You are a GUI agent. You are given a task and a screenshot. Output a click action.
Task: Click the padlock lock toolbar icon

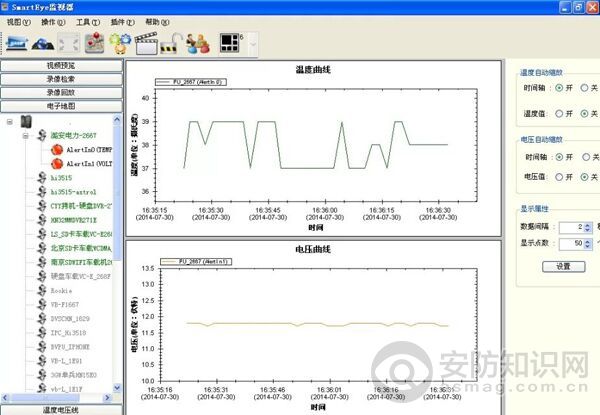coord(171,43)
